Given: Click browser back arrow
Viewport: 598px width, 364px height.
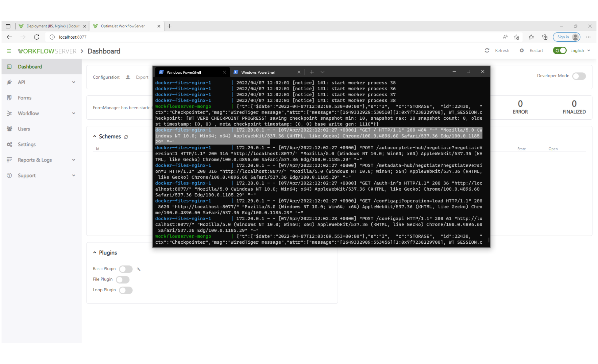Looking at the screenshot, I should (x=10, y=37).
